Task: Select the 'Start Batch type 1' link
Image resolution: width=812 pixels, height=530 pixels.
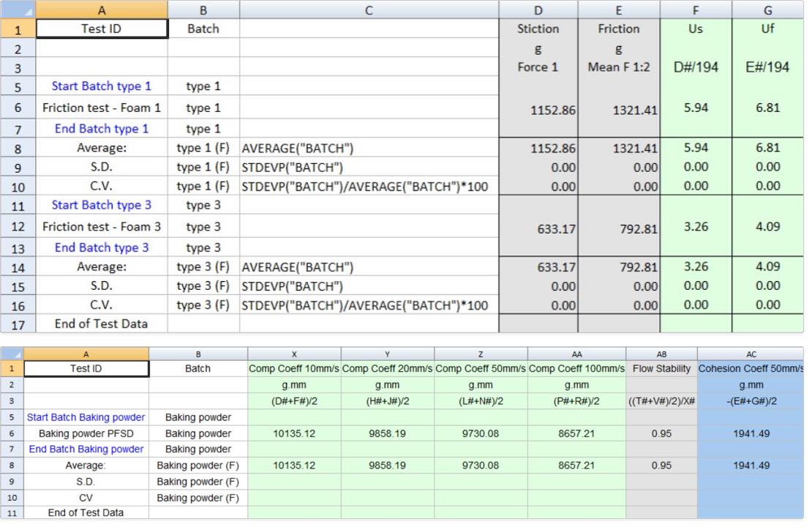Action: tap(101, 86)
